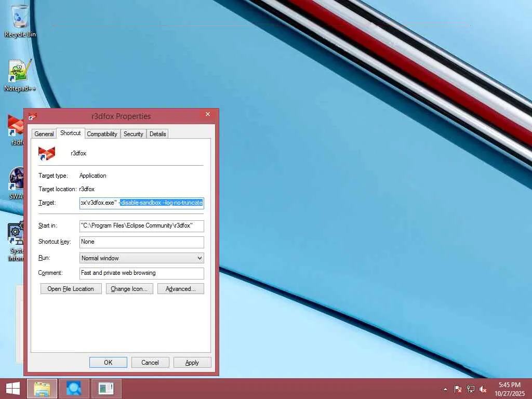Click the Open File Location button
Screen dimensions: 532x399
(71, 289)
